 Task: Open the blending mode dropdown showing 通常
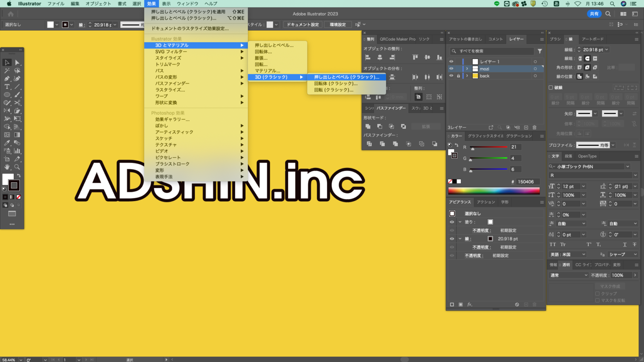(568, 275)
